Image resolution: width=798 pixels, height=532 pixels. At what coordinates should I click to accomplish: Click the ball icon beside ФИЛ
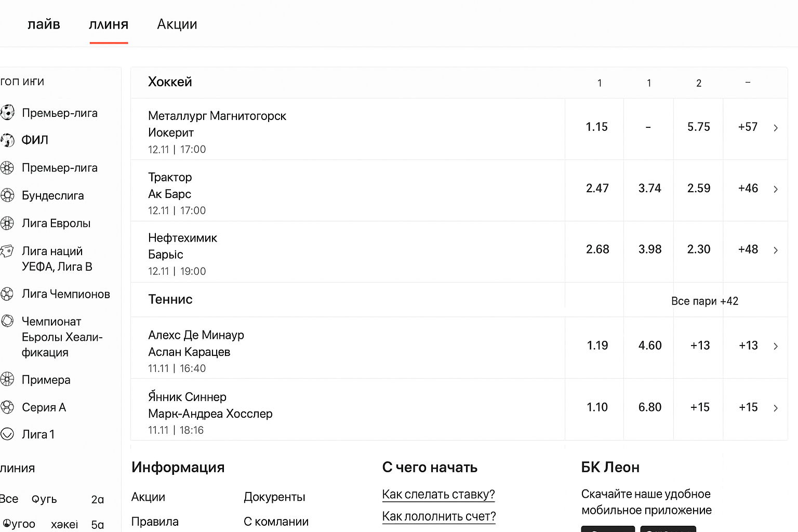pyautogui.click(x=7, y=140)
